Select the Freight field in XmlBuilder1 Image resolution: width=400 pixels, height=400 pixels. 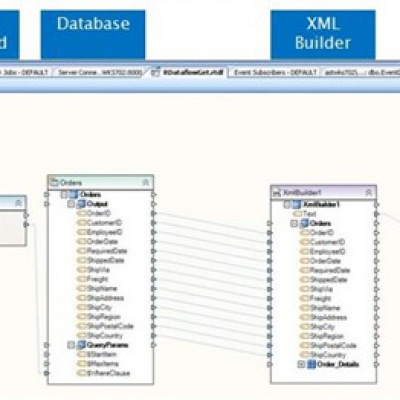coord(320,299)
